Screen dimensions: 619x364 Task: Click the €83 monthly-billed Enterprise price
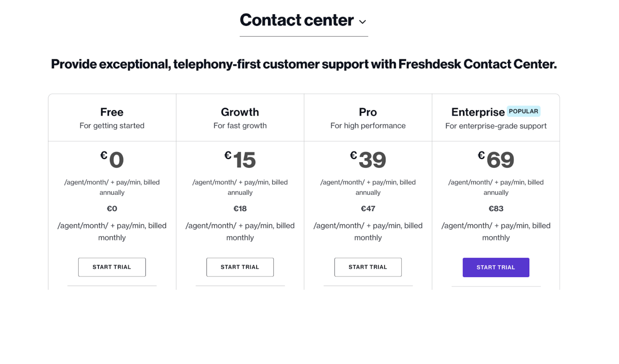point(496,208)
